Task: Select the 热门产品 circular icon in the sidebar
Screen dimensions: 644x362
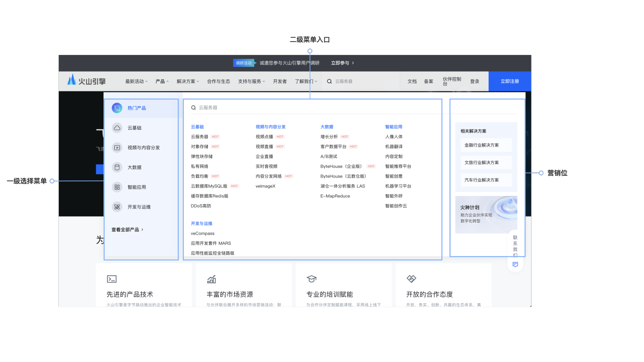Action: click(x=117, y=108)
